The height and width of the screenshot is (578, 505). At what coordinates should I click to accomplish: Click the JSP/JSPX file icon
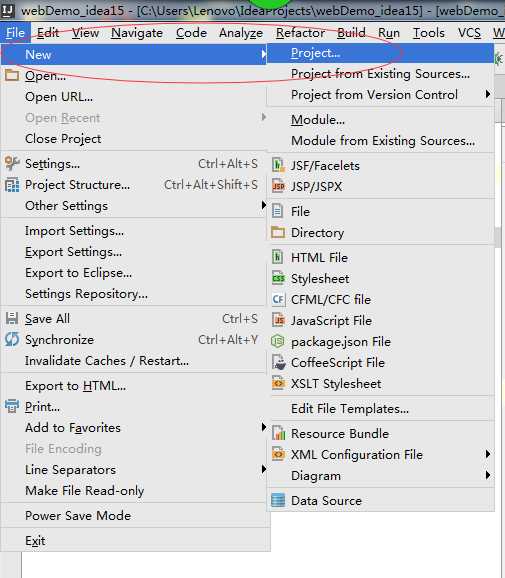(278, 187)
